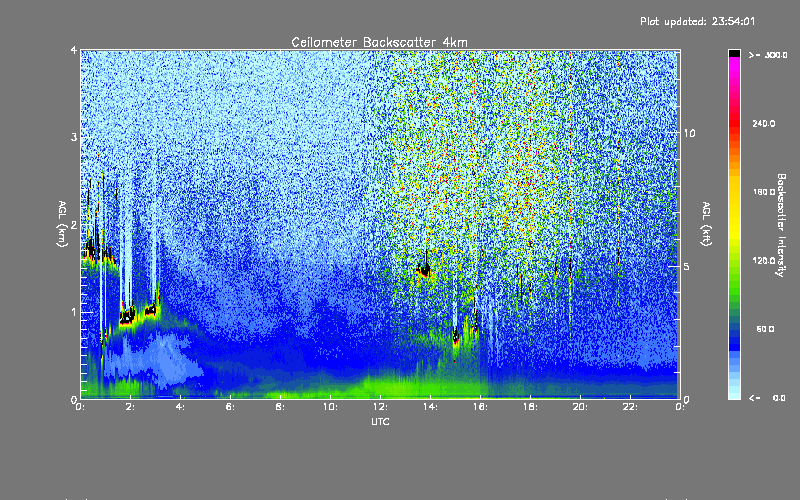Click the "60.0" colorbar label
This screenshot has height=500, width=800.
(765, 329)
